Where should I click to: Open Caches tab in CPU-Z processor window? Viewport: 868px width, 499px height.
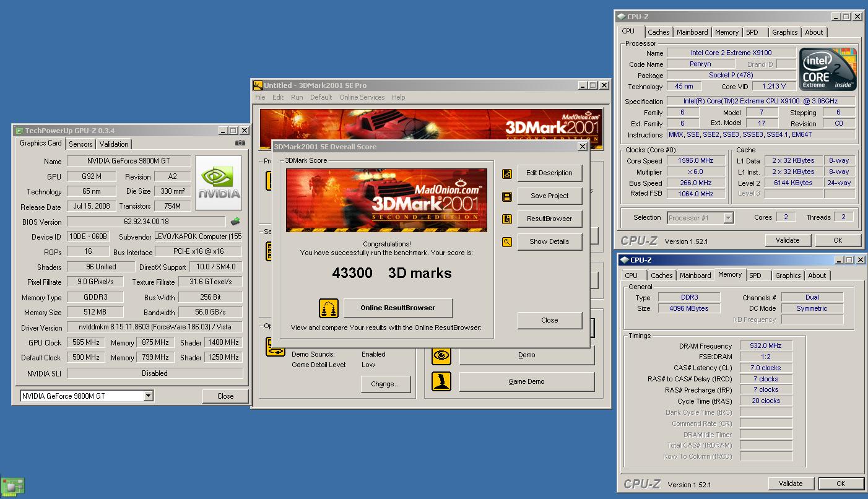click(x=659, y=32)
